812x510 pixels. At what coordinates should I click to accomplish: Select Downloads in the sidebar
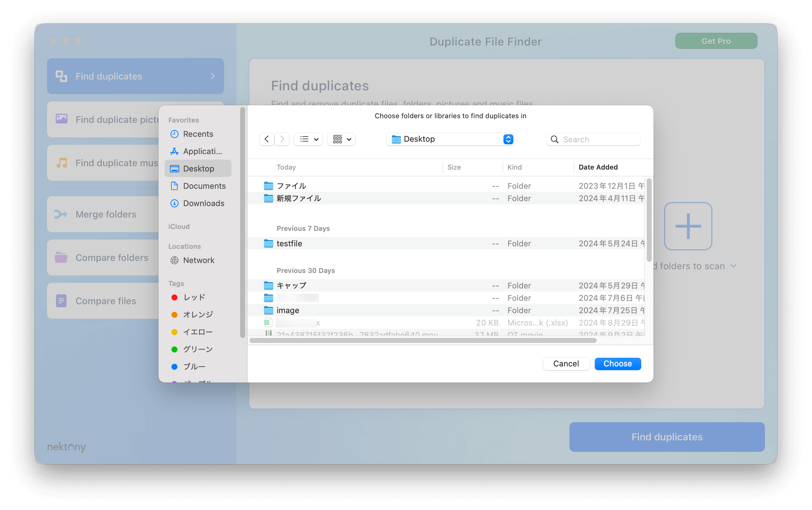pos(198,203)
